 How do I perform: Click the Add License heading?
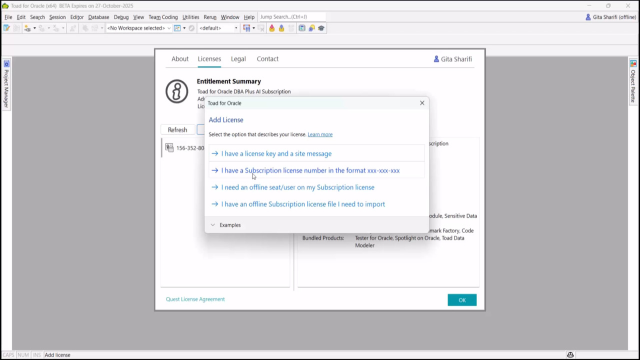[226, 120]
